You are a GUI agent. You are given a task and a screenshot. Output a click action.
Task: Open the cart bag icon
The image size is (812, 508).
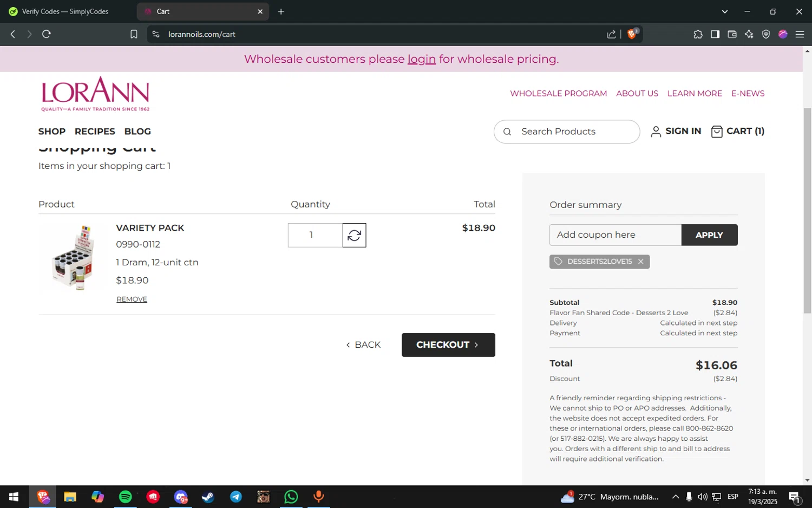point(716,132)
